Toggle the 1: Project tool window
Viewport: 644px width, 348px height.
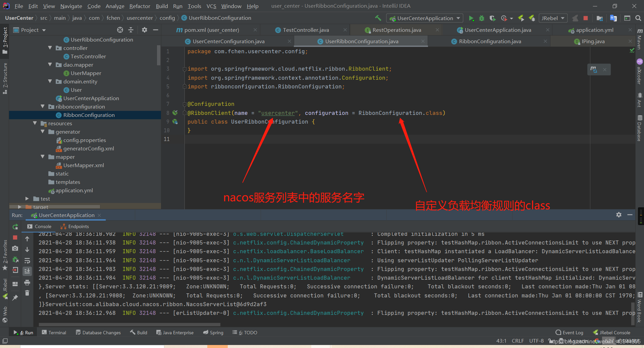[x=5, y=40]
